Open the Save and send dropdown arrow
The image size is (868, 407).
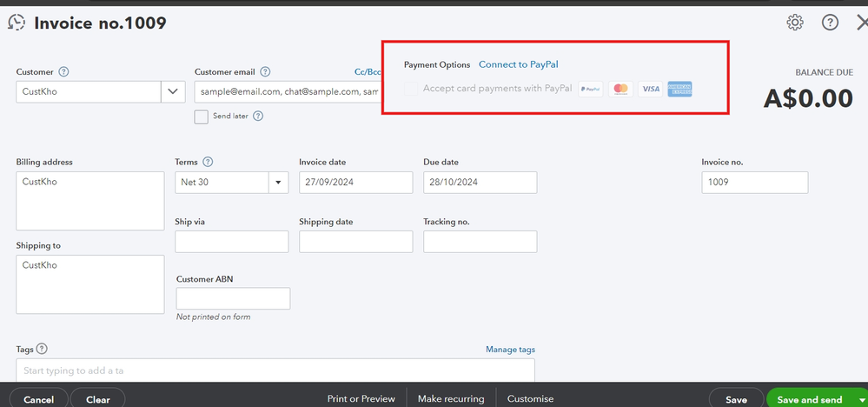[863, 400]
